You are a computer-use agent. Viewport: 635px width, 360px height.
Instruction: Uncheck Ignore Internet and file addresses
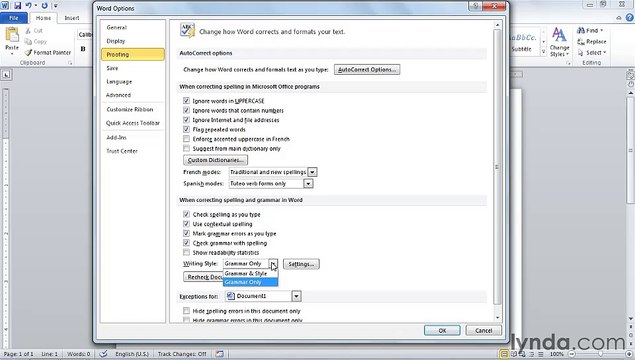click(x=186, y=120)
